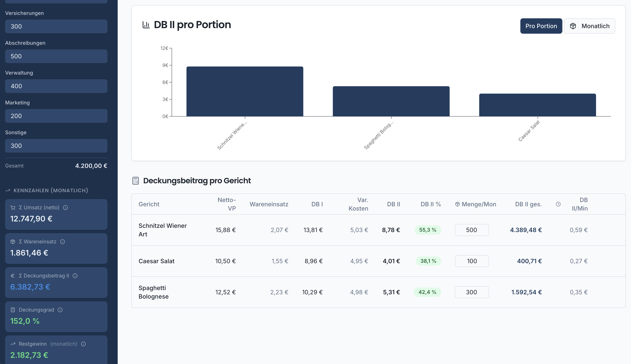Click the Marketing cost field

56,116
